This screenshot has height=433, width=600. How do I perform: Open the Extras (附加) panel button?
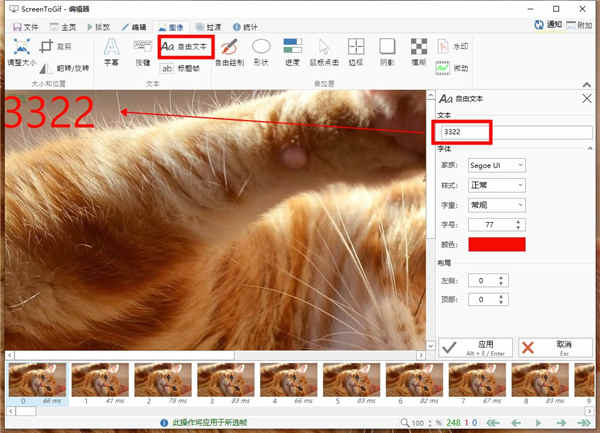point(579,25)
